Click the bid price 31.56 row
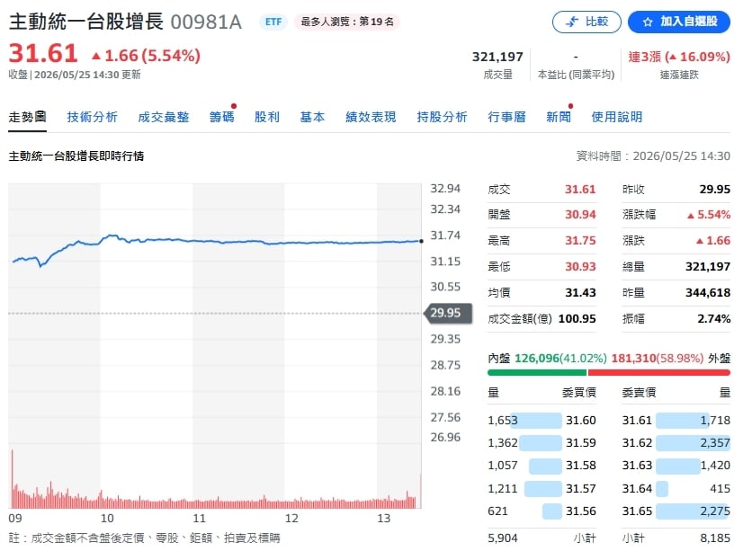Viewport: 743px width, 560px height. pos(542,511)
